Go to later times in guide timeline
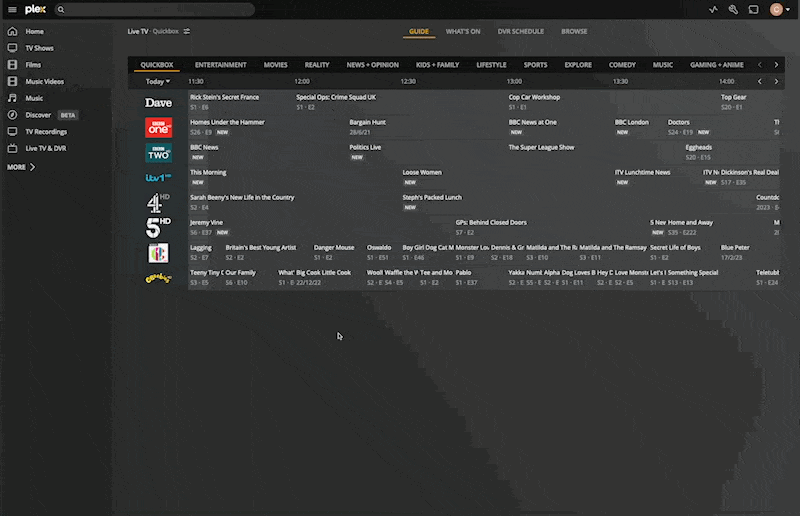Screen dimensions: 800x516 (777, 82)
